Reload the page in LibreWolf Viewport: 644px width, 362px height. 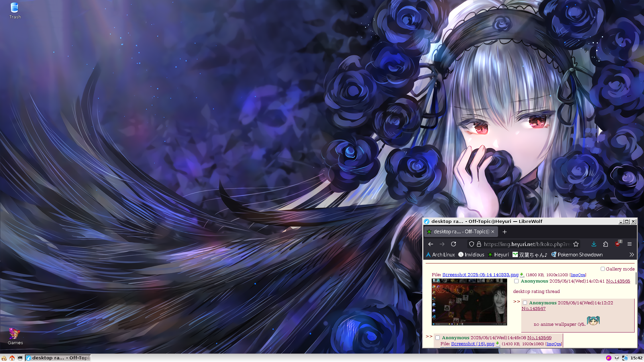(x=453, y=244)
